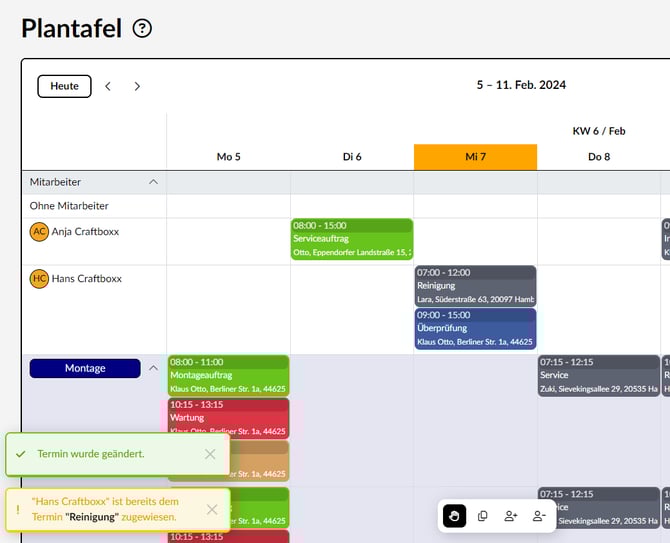Open the help icon next to Plantafel
Viewport: 670px width, 543px height.
(x=142, y=29)
